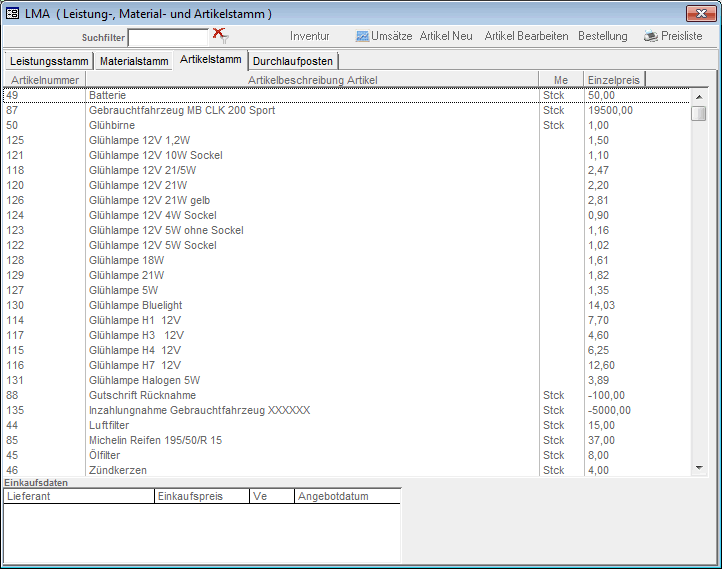Click Artikel Neu to add article
722x569 pixels.
tap(446, 36)
